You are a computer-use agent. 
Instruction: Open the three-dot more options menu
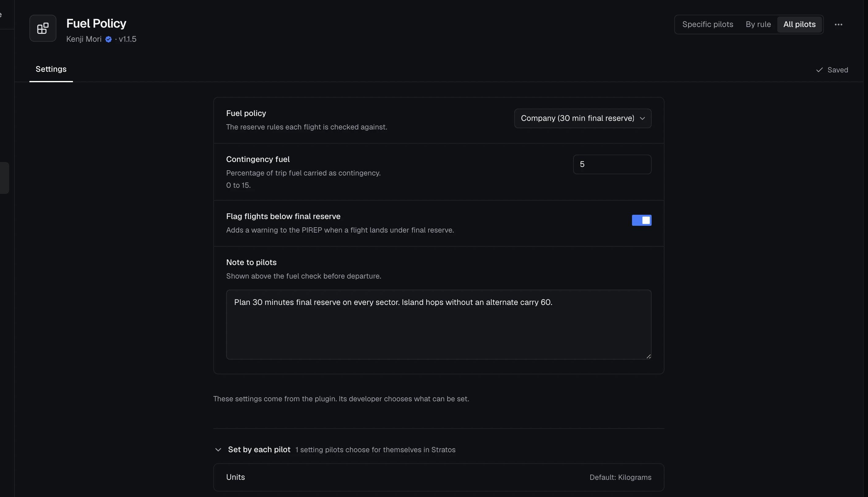click(x=838, y=25)
